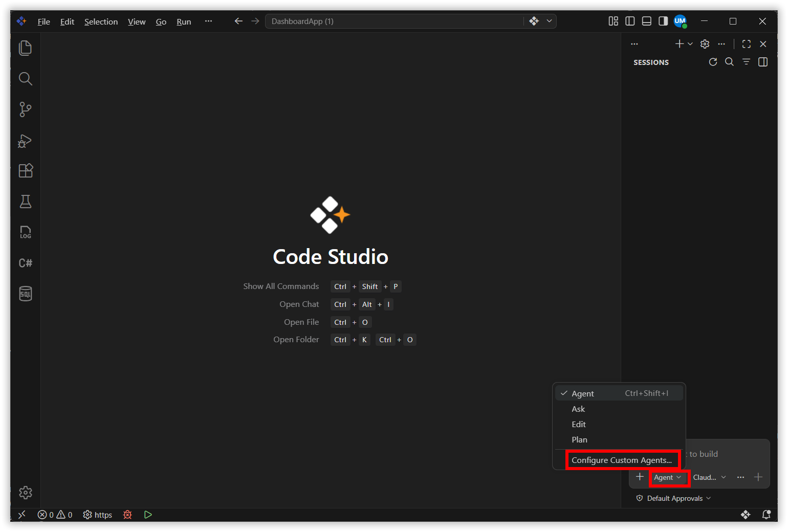Image resolution: width=788 pixels, height=532 pixels.
Task: Open the Explorer view in activity bar
Action: tap(25, 48)
